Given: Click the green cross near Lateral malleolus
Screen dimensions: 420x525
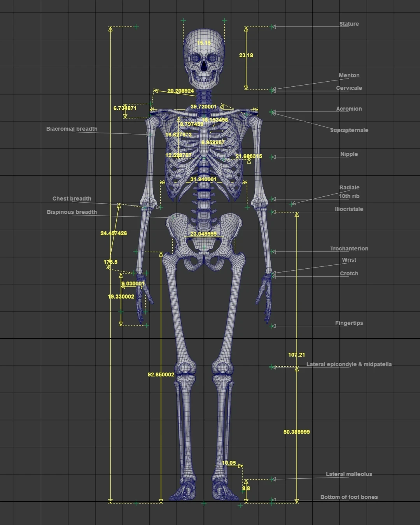Looking at the screenshot, I should click(x=272, y=480).
